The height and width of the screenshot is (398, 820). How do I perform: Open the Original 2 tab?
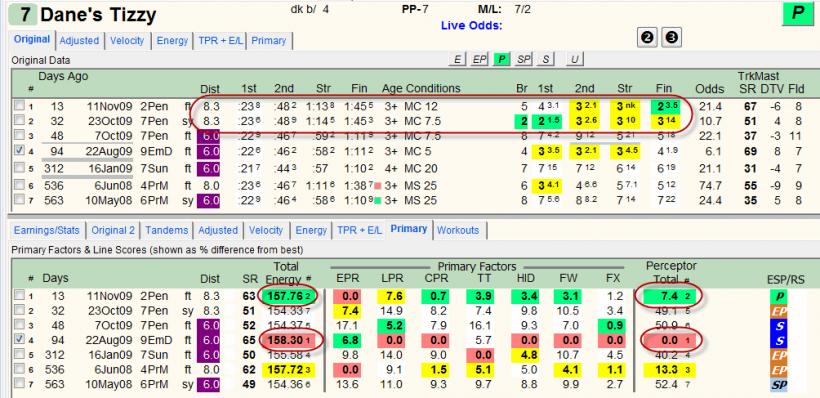coord(113,230)
